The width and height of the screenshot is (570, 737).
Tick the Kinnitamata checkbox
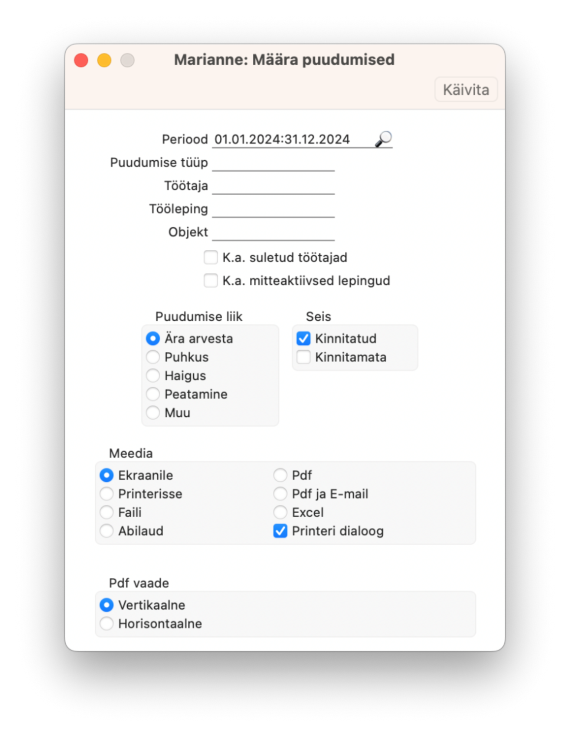tap(304, 357)
